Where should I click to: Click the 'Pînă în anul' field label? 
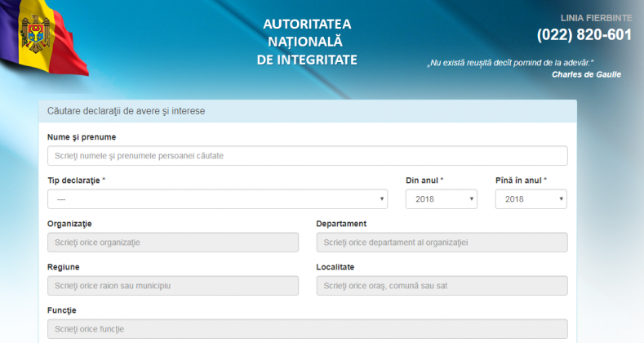point(521,180)
